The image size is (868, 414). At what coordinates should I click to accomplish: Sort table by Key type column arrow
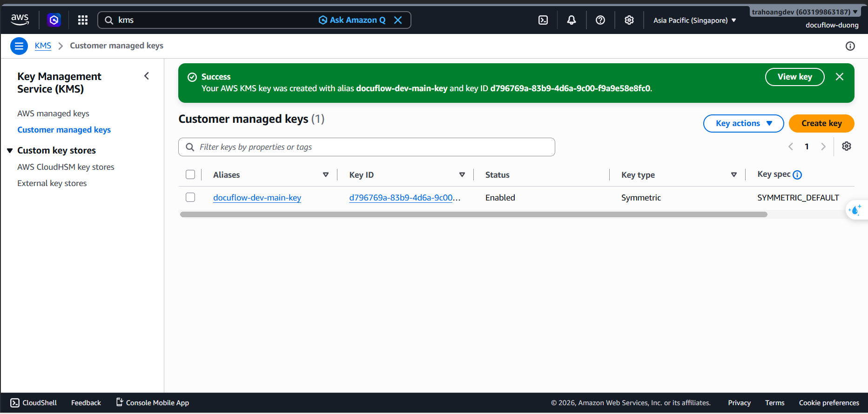pos(734,175)
